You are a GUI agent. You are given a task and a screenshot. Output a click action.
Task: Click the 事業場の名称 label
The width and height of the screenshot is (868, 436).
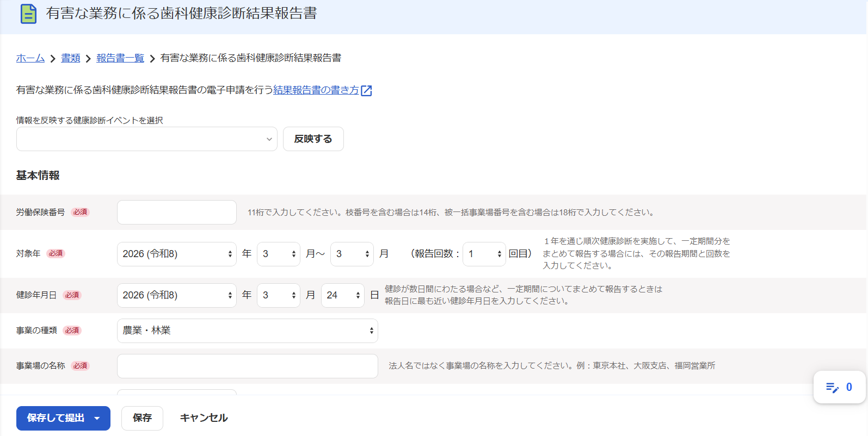click(x=41, y=366)
